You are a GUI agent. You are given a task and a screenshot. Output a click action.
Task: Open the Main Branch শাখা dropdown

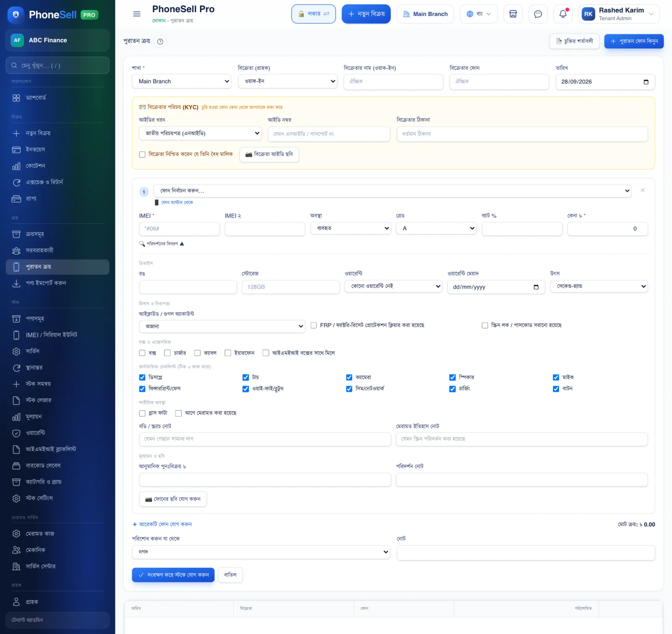pos(182,82)
